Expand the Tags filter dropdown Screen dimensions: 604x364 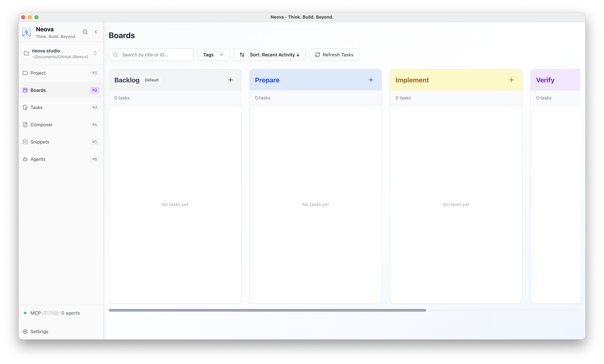click(x=213, y=55)
